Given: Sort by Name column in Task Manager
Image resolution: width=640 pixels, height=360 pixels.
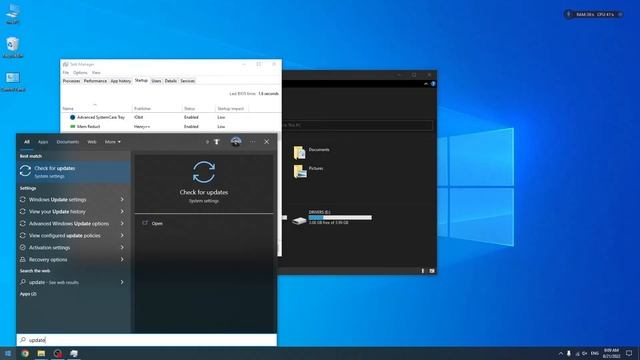Looking at the screenshot, I should click(x=97, y=108).
